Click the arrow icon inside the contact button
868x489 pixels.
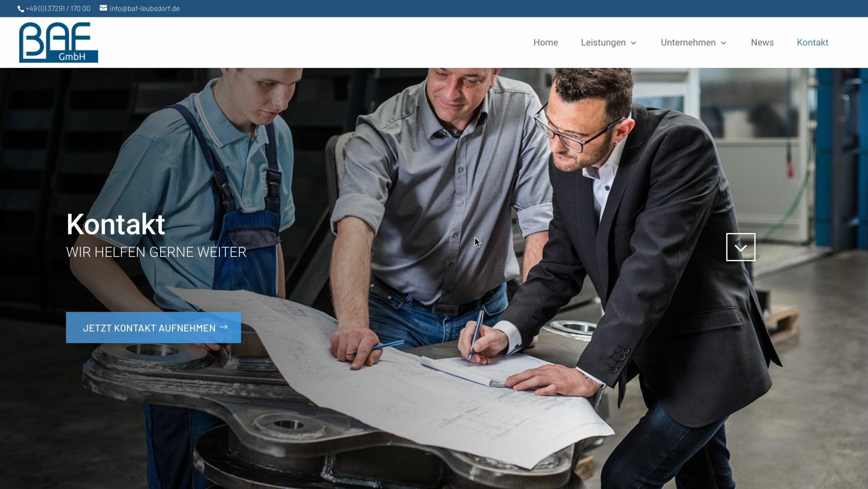point(224,327)
